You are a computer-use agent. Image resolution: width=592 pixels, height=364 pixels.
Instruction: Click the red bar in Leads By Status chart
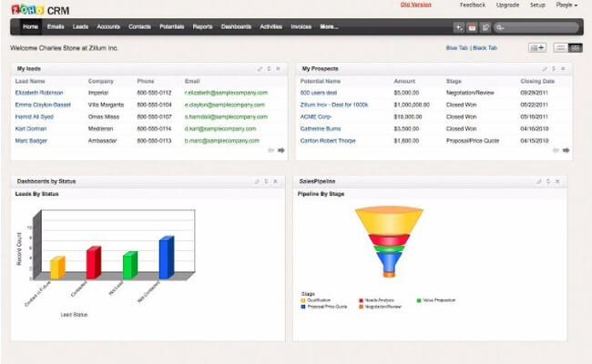tap(94, 263)
